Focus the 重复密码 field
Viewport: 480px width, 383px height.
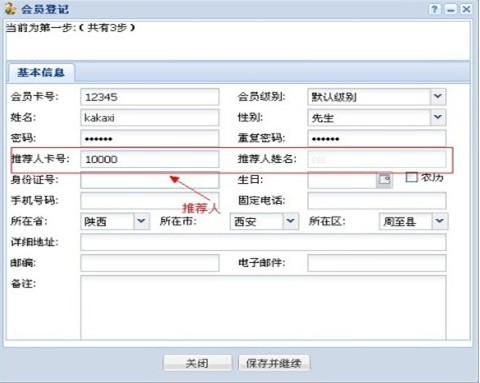click(377, 138)
